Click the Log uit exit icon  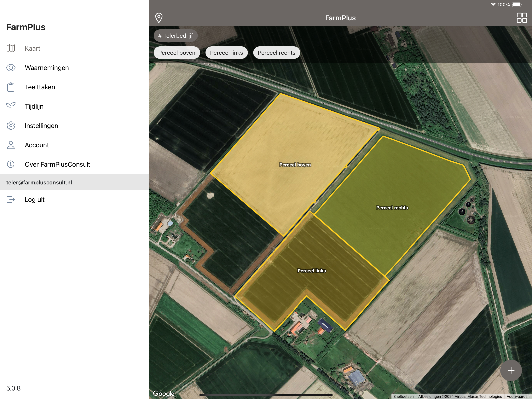[x=11, y=199]
